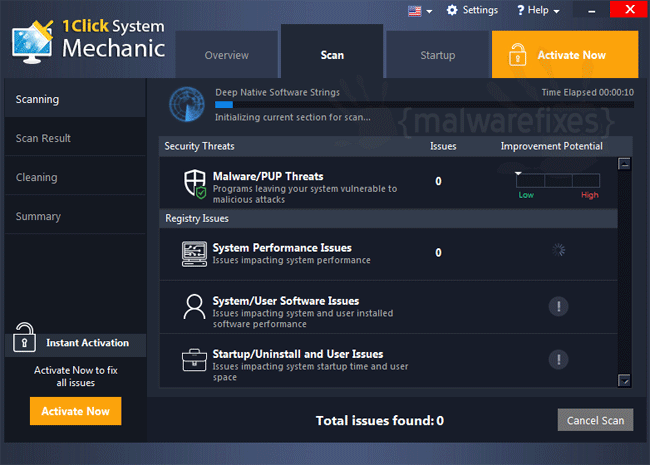650x465 pixels.
Task: Select Scanning in the left sidebar
Action: pyautogui.click(x=75, y=99)
